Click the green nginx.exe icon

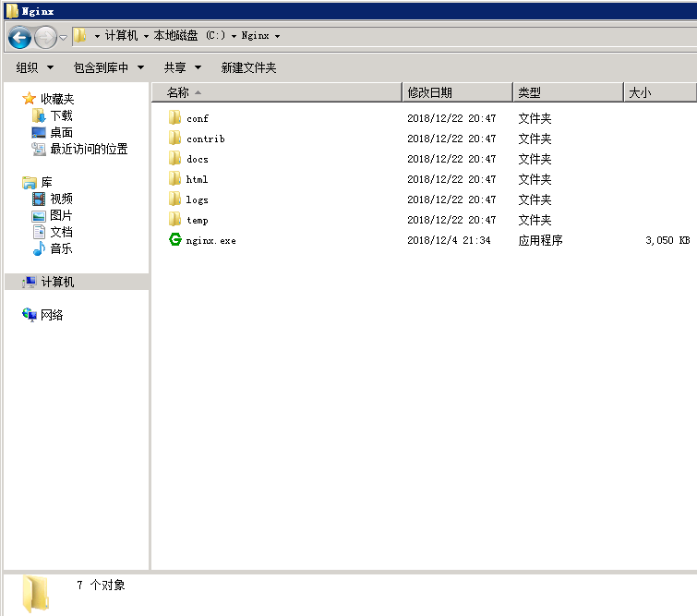175,240
